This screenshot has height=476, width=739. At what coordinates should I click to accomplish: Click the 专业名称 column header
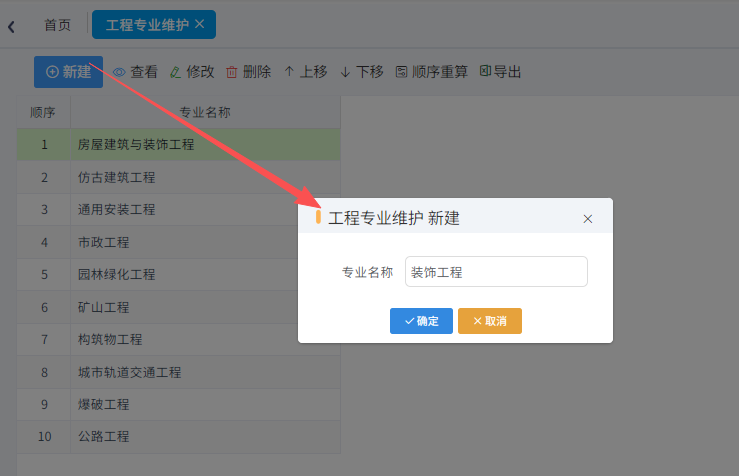point(205,112)
